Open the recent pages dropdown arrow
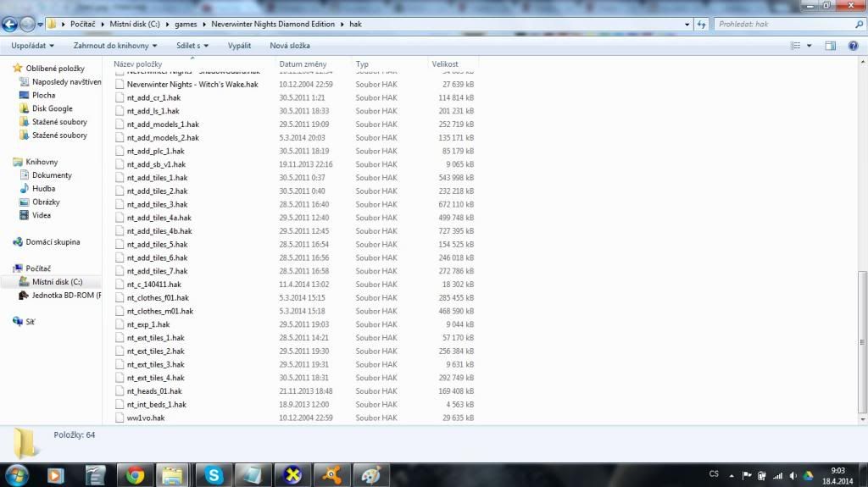868x487 pixels. point(41,25)
